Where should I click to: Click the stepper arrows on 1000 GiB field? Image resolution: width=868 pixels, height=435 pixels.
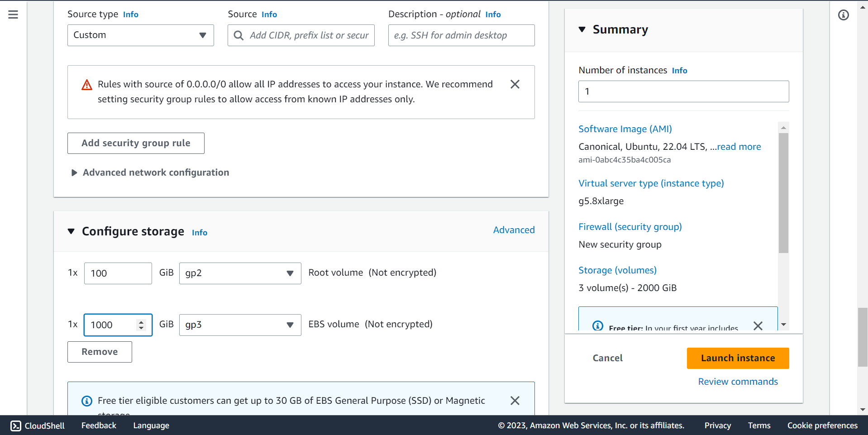[141, 325]
